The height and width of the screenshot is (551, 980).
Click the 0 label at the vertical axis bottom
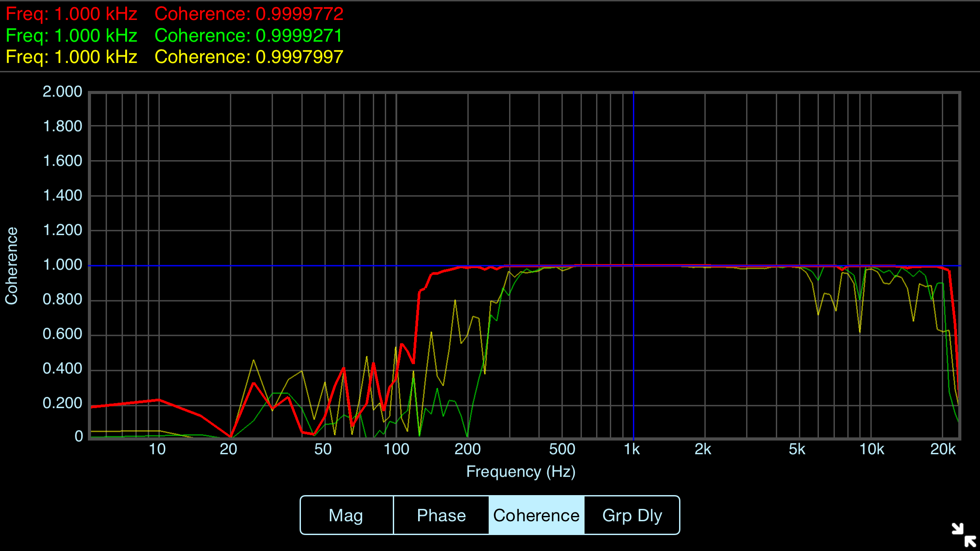[79, 436]
